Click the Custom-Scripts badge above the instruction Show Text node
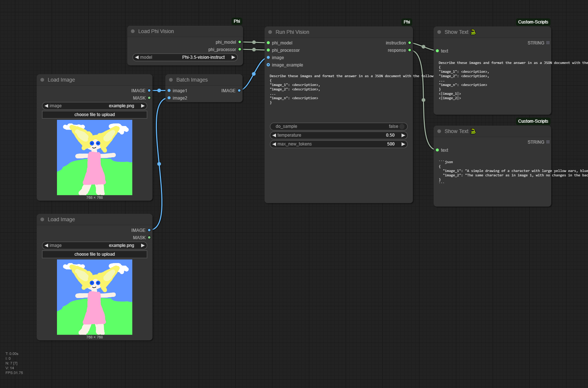This screenshot has height=388, width=588. [x=533, y=22]
